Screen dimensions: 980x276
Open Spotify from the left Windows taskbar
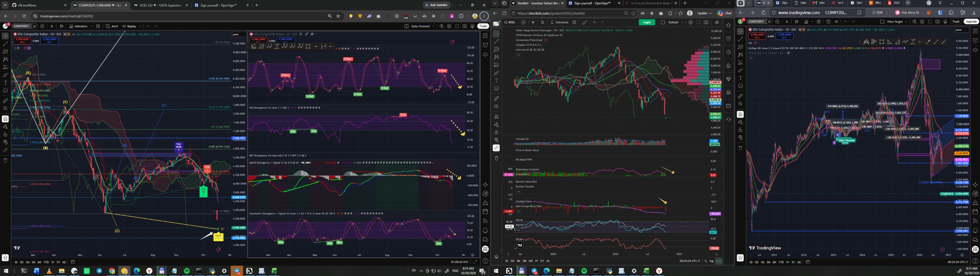[186, 271]
